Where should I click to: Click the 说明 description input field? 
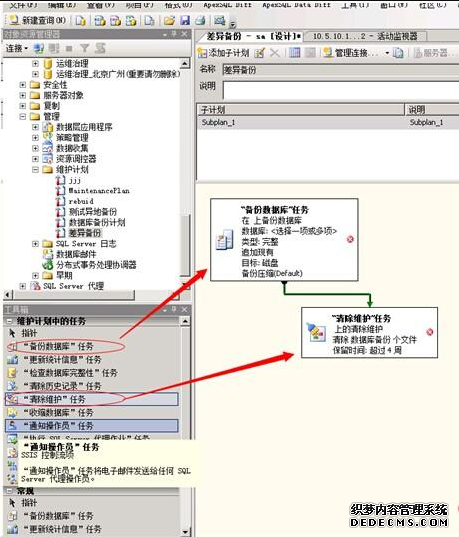[x=340, y=90]
